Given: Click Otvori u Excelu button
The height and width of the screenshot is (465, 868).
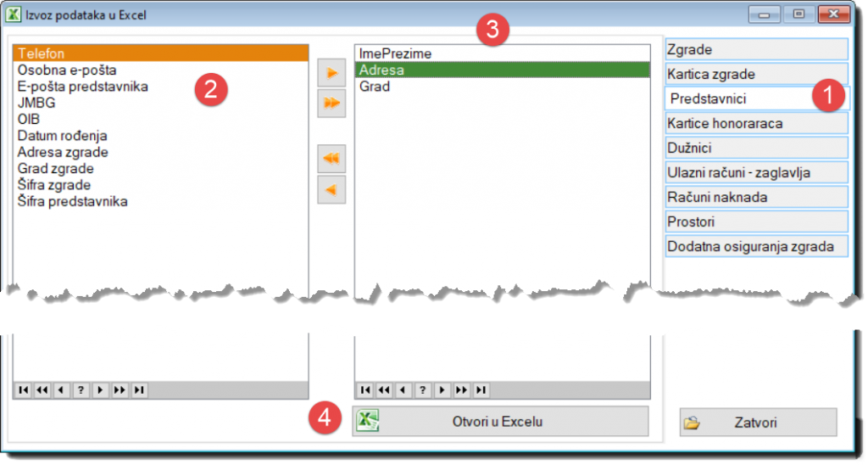Looking at the screenshot, I should (x=500, y=422).
